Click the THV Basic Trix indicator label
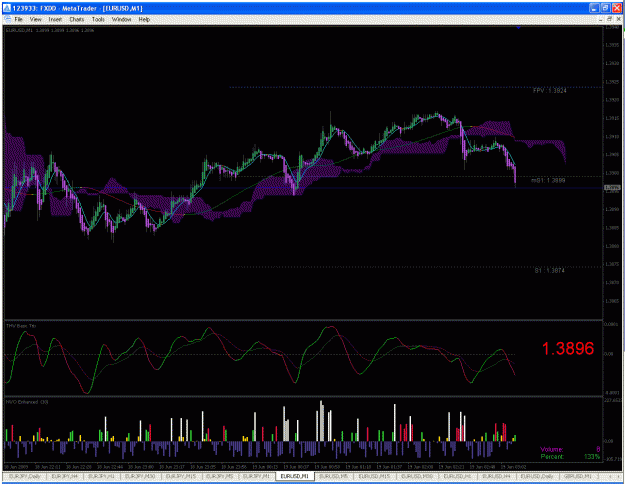Image resolution: width=625 pixels, height=484 pixels. click(x=21, y=326)
